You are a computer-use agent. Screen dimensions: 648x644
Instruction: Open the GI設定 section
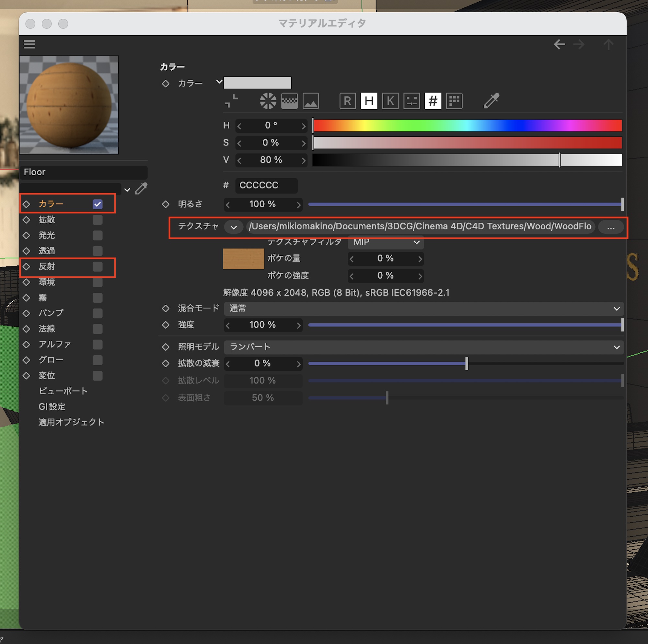point(52,406)
